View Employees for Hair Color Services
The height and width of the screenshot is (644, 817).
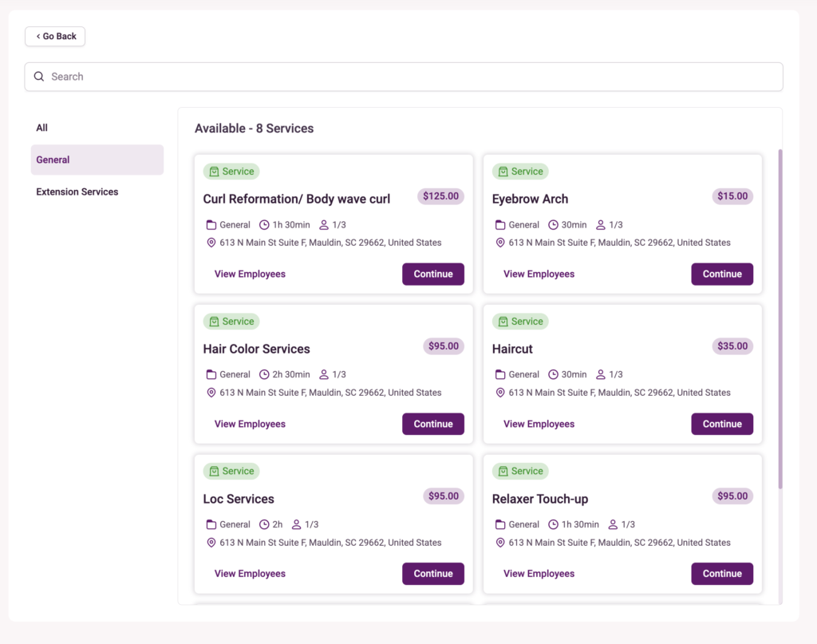pyautogui.click(x=250, y=424)
